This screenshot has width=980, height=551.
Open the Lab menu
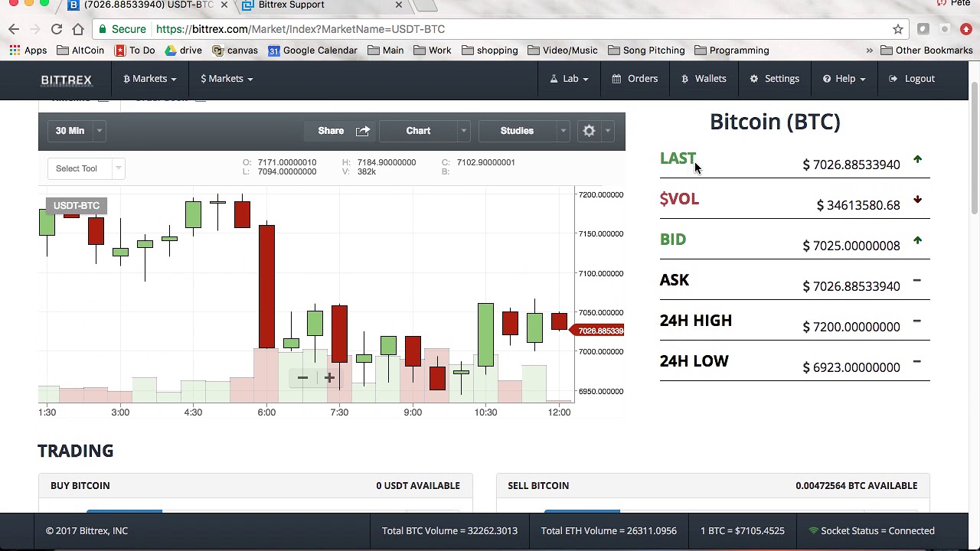(570, 79)
